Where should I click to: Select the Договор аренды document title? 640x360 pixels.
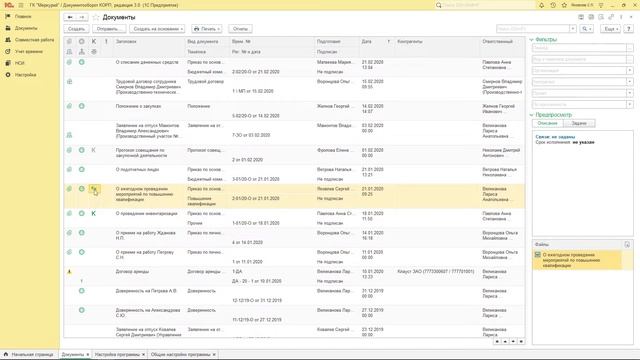coord(132,271)
